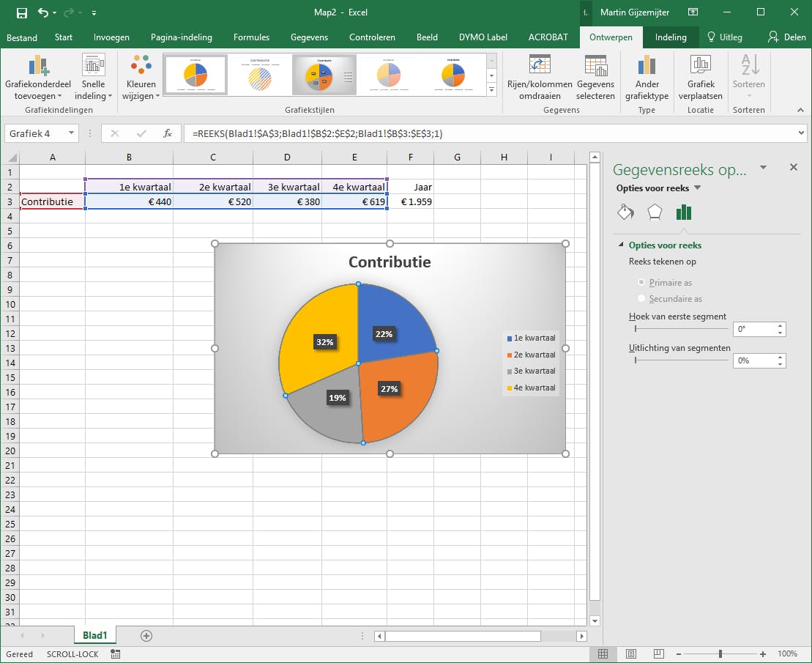The width and height of the screenshot is (812, 663).
Task: Click the Save icon in title bar
Action: click(x=21, y=12)
